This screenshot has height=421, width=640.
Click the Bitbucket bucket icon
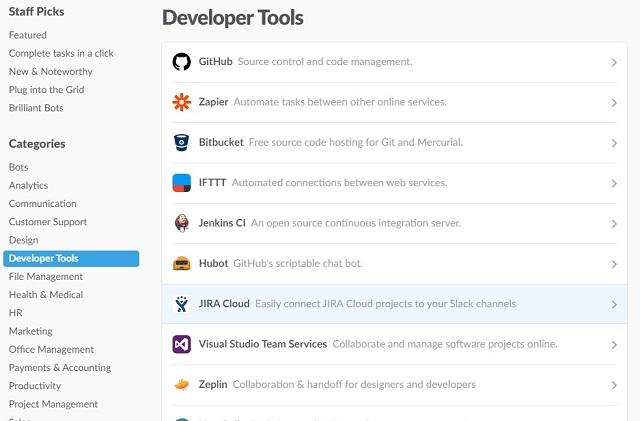(x=182, y=143)
